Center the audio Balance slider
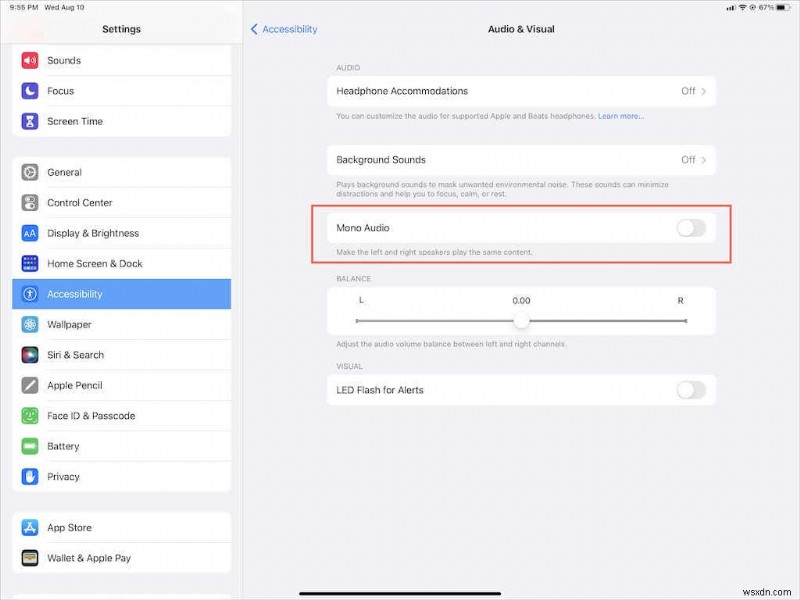Screen dimensions: 800x600 point(521,319)
